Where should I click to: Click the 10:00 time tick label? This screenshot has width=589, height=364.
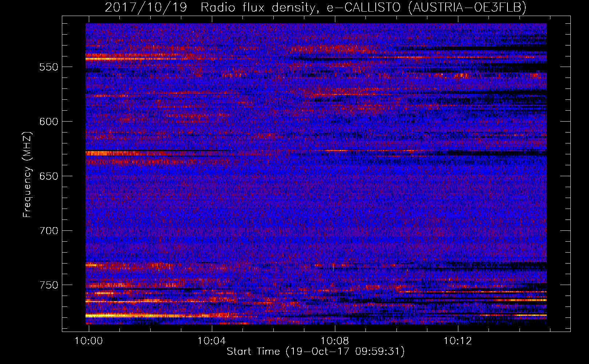[x=89, y=341]
